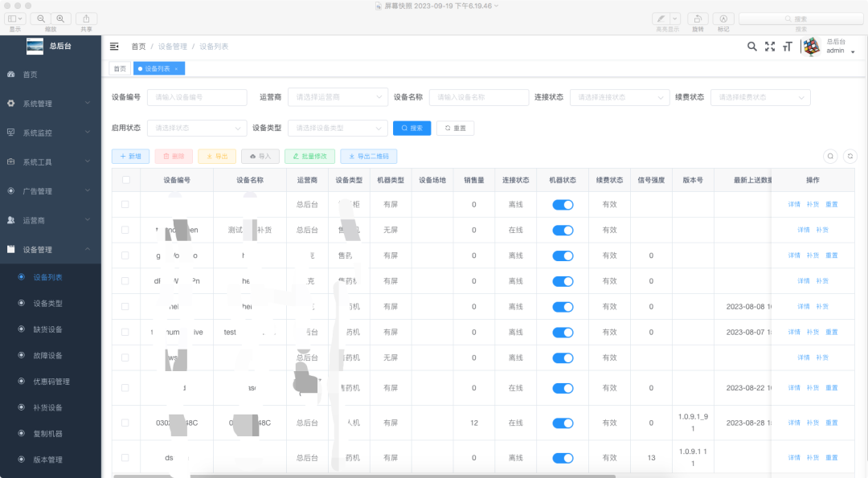This screenshot has height=478, width=868.
Task: Tick the select-all checkbox in table header
Action: (126, 180)
